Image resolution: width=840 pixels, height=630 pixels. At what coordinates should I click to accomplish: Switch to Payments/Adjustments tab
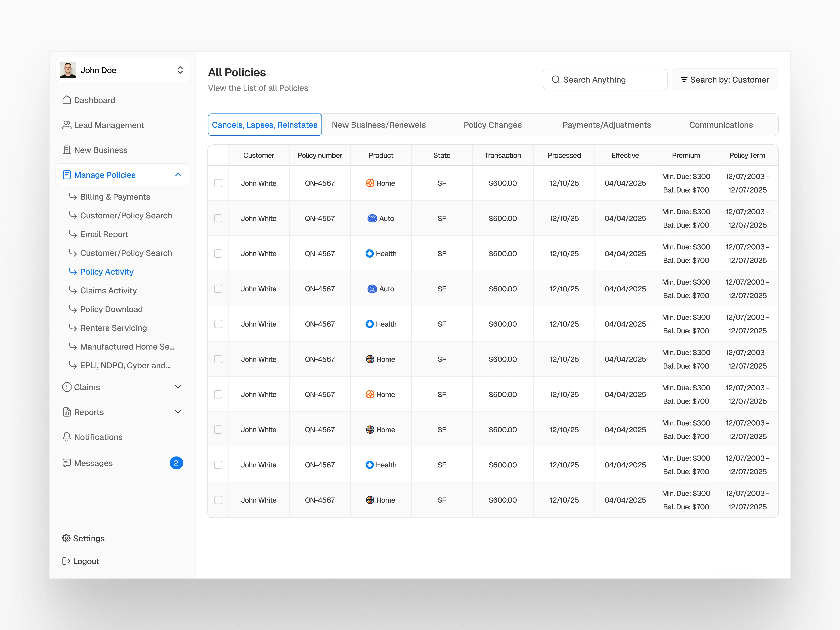607,125
